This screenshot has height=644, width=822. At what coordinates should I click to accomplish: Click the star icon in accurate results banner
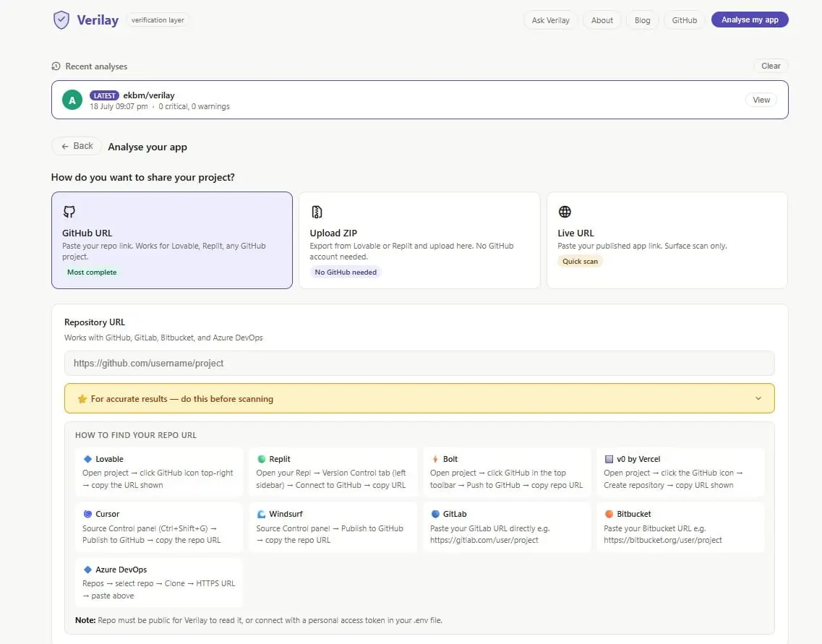click(82, 399)
